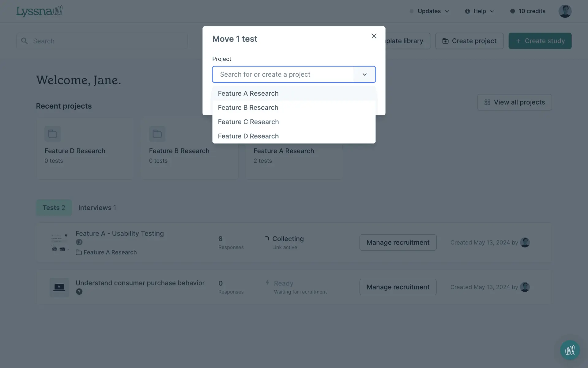Expand the Updates menu
The image size is (588, 368).
(x=429, y=11)
